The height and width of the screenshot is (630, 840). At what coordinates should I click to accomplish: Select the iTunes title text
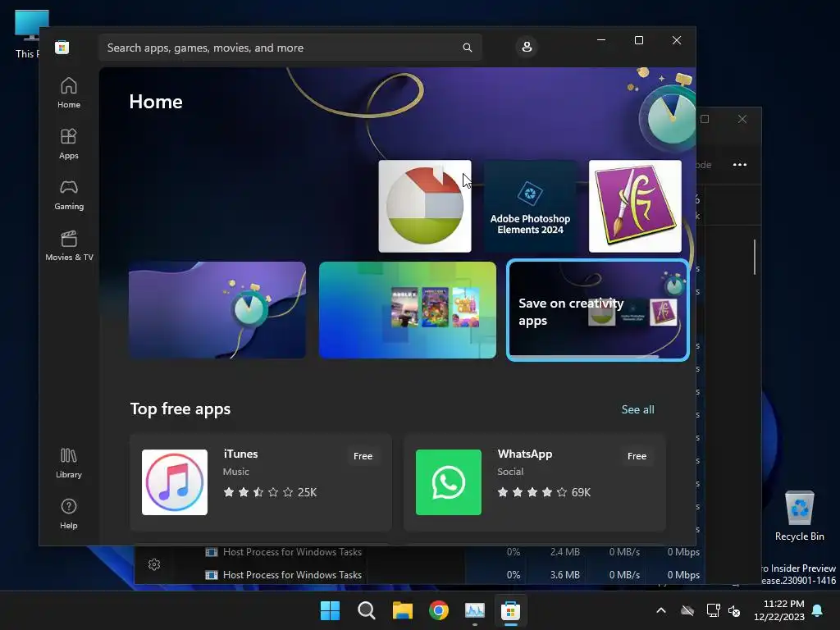point(240,454)
